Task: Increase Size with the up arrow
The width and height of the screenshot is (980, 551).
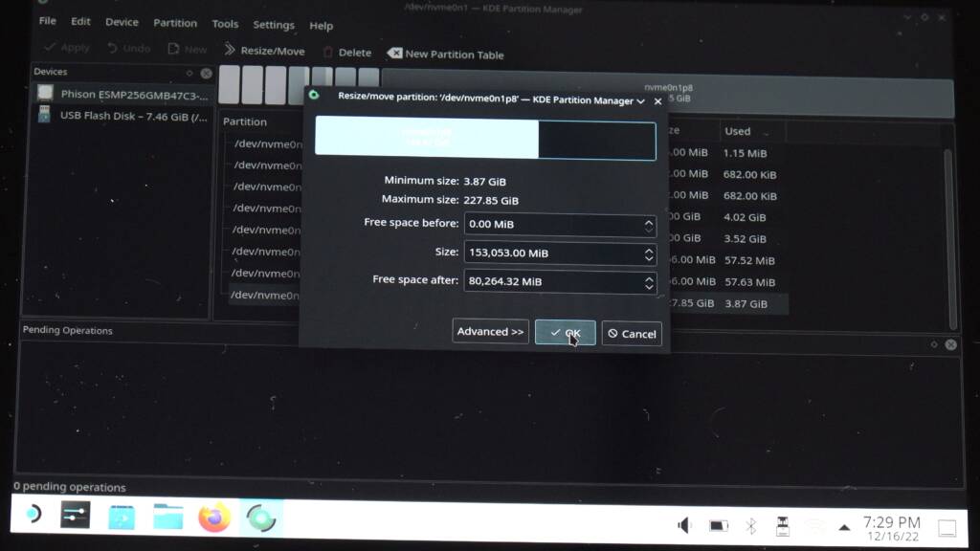Action: (x=649, y=250)
